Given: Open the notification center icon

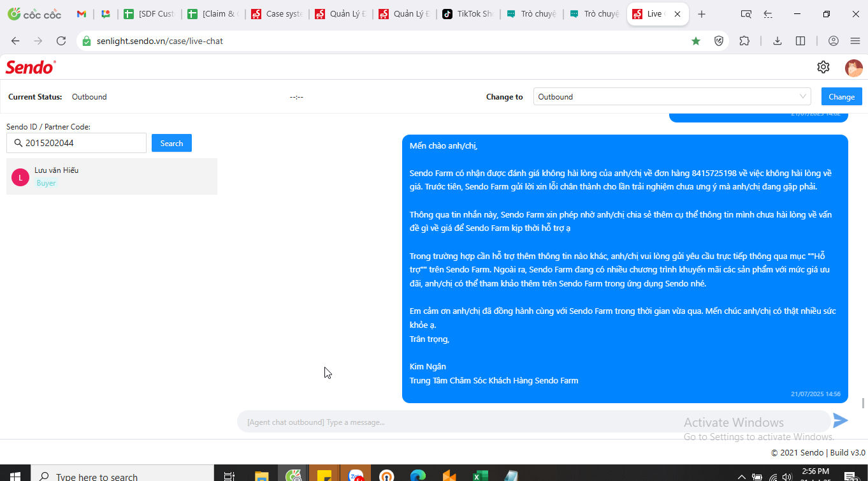Looking at the screenshot, I should (850, 476).
